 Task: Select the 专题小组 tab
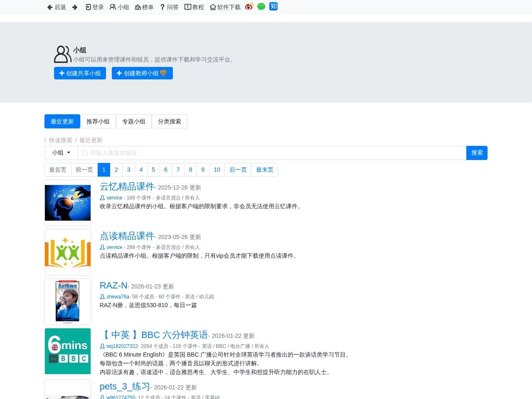tap(134, 121)
